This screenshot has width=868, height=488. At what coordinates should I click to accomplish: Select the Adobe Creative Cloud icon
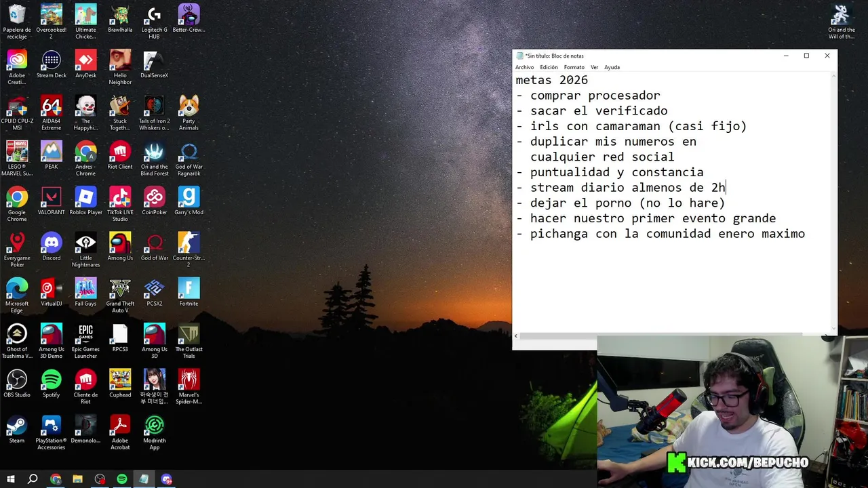(x=17, y=68)
